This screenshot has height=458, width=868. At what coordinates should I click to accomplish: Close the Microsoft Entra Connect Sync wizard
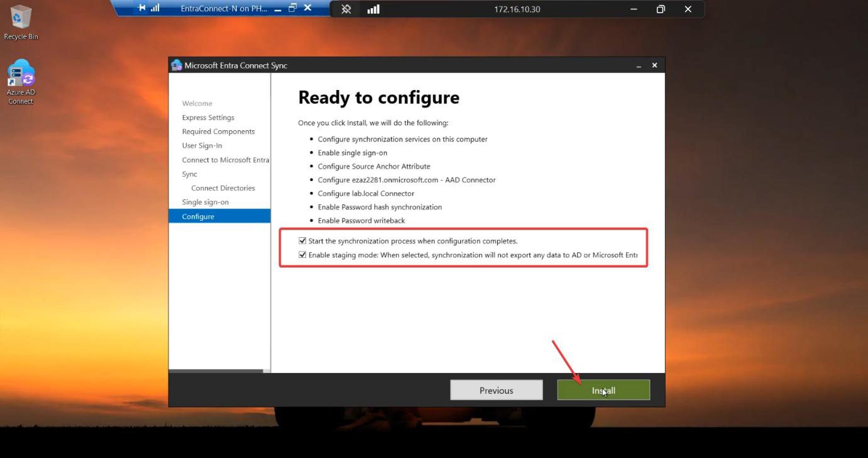click(654, 65)
